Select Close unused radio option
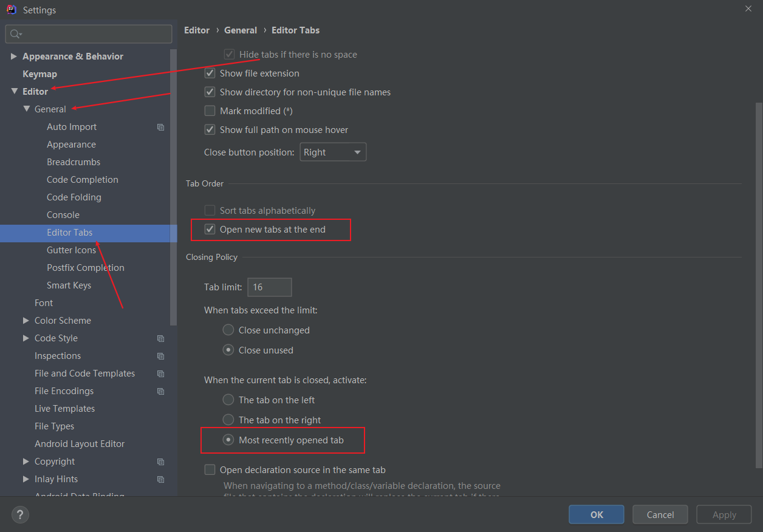763x532 pixels. pos(228,350)
